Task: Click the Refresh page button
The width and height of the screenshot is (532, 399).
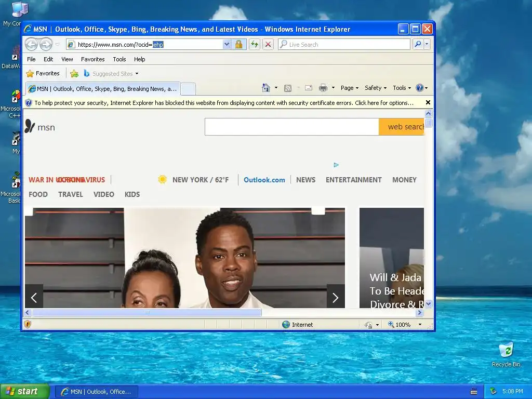Action: 255,45
